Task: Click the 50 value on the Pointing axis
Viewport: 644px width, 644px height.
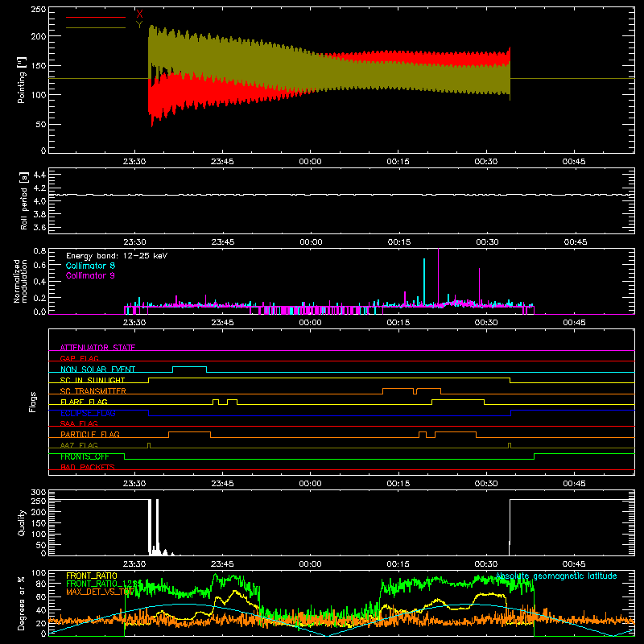Action: 41,125
